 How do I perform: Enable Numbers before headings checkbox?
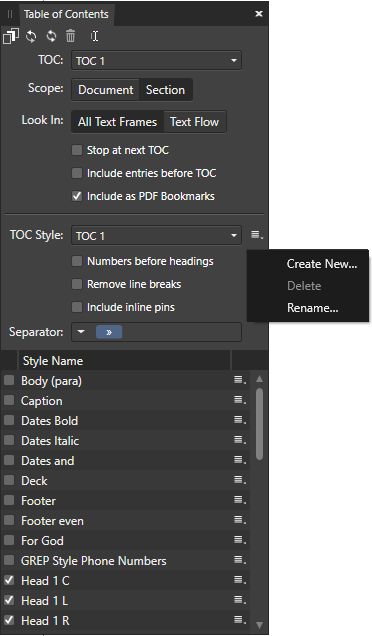pos(77,261)
